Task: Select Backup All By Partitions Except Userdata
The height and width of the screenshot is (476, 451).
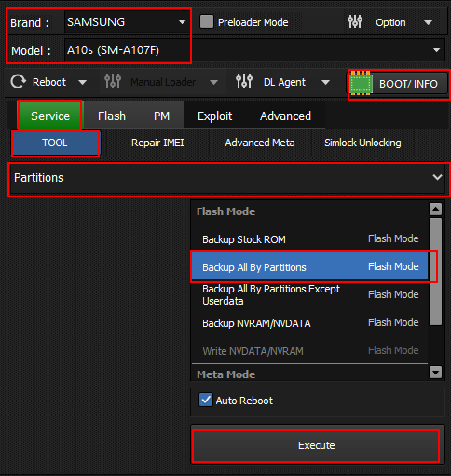Action: tap(309, 294)
